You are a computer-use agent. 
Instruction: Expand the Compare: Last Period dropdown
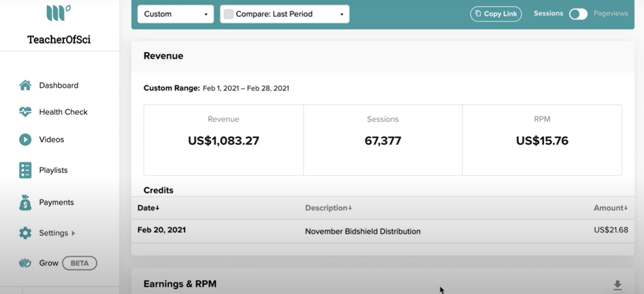point(285,14)
